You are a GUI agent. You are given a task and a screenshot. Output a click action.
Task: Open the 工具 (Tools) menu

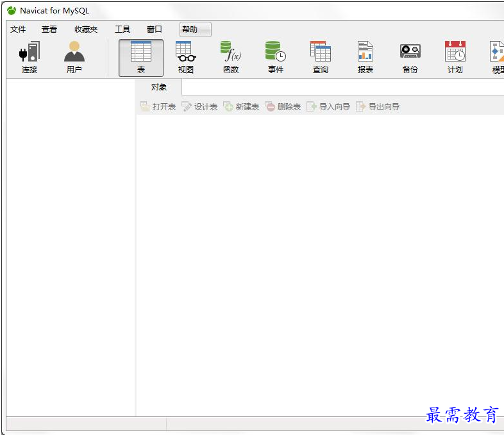122,29
